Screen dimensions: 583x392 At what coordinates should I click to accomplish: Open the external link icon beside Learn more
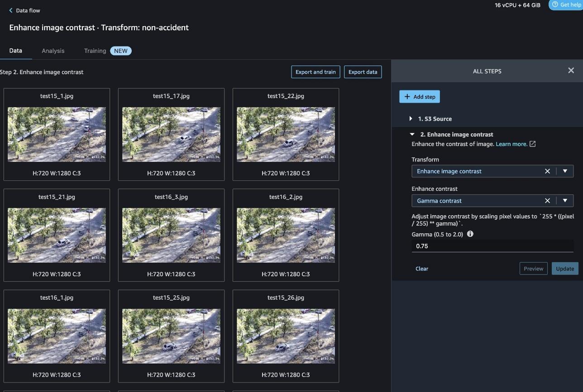(533, 144)
